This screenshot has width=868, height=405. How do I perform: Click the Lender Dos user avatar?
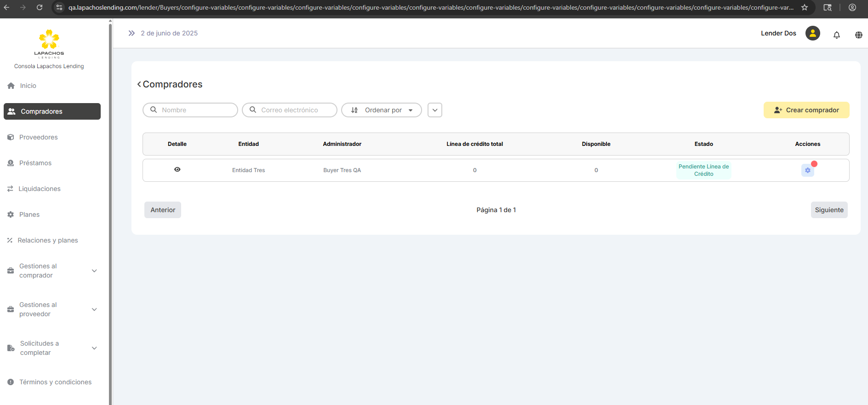[x=812, y=33]
